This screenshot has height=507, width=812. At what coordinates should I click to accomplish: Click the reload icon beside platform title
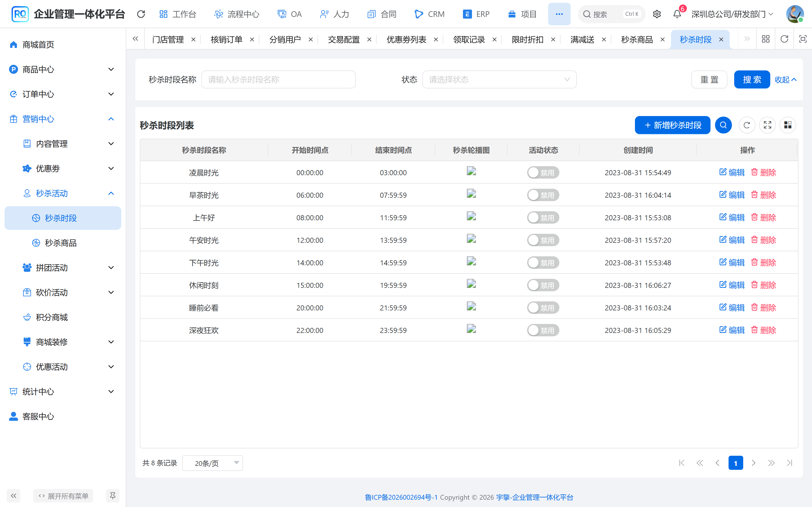click(x=141, y=14)
